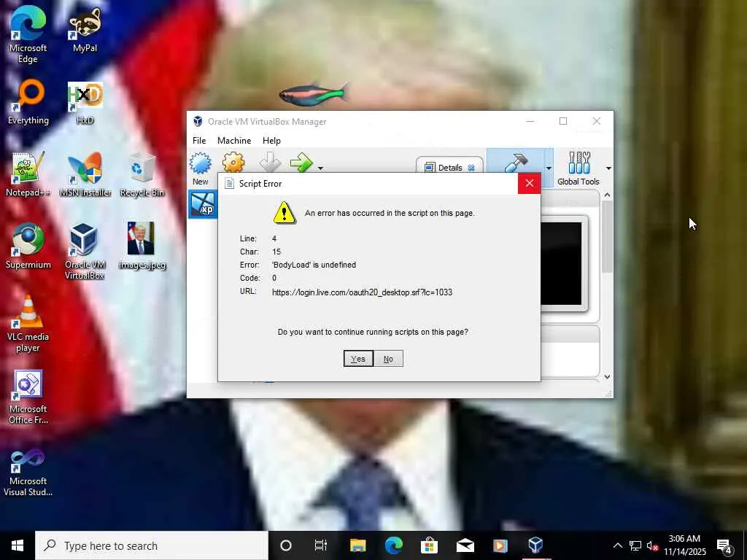Click the Discard down-arrow toolbar icon
Screen dimensions: 747x560
[x=270, y=163]
